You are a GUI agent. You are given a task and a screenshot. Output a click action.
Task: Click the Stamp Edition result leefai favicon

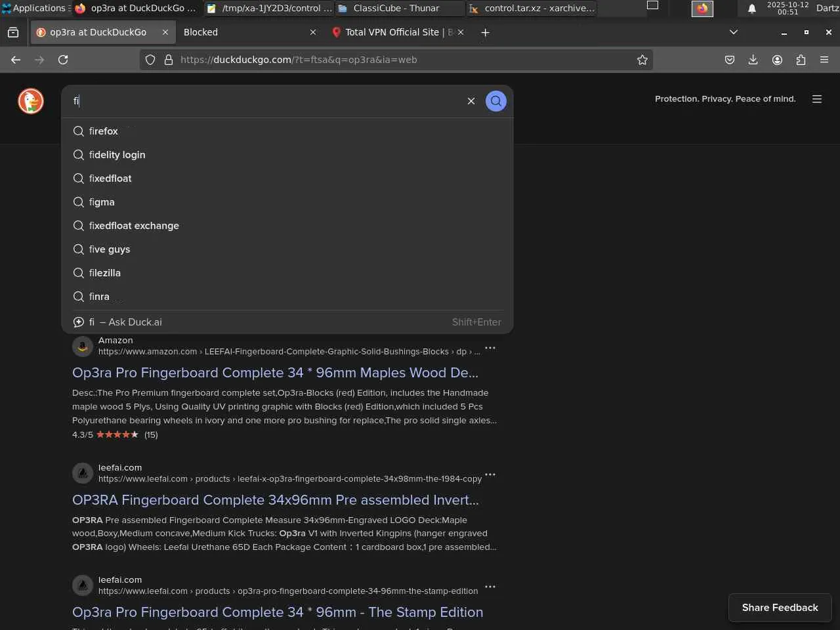click(x=83, y=585)
